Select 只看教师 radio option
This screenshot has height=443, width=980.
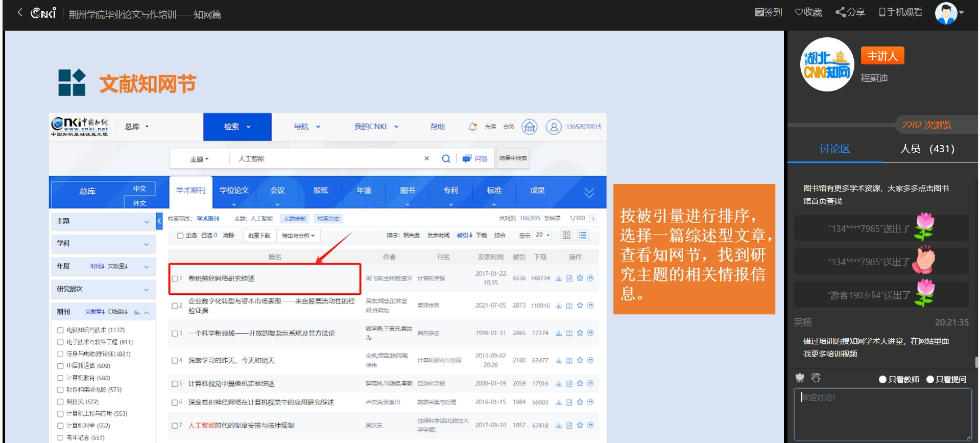click(882, 379)
